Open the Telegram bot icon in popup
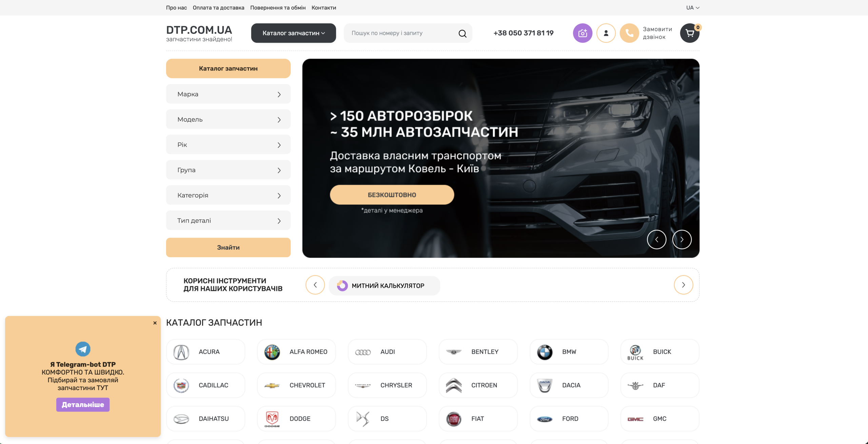Image resolution: width=868 pixels, height=444 pixels. (83, 349)
